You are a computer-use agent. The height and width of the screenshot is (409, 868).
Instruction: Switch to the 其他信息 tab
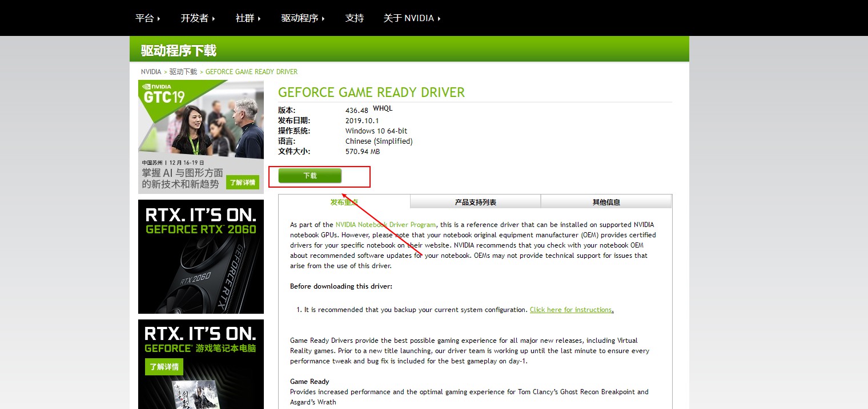(606, 202)
